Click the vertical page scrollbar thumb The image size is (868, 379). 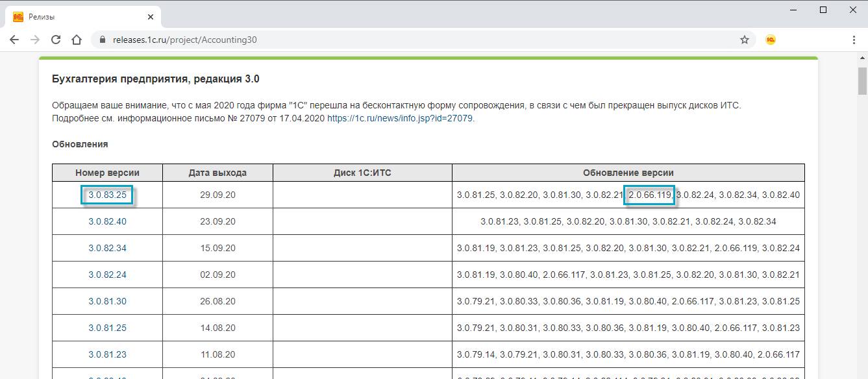point(862,80)
